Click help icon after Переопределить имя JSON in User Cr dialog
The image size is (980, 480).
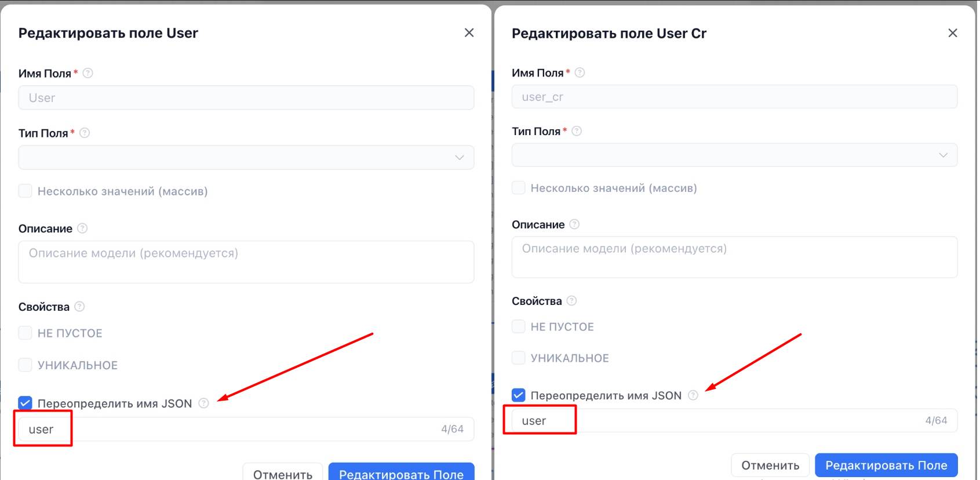[693, 395]
